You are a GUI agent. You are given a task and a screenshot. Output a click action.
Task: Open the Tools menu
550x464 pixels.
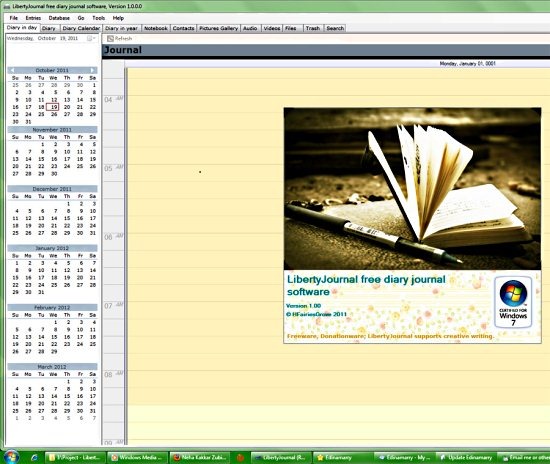99,18
